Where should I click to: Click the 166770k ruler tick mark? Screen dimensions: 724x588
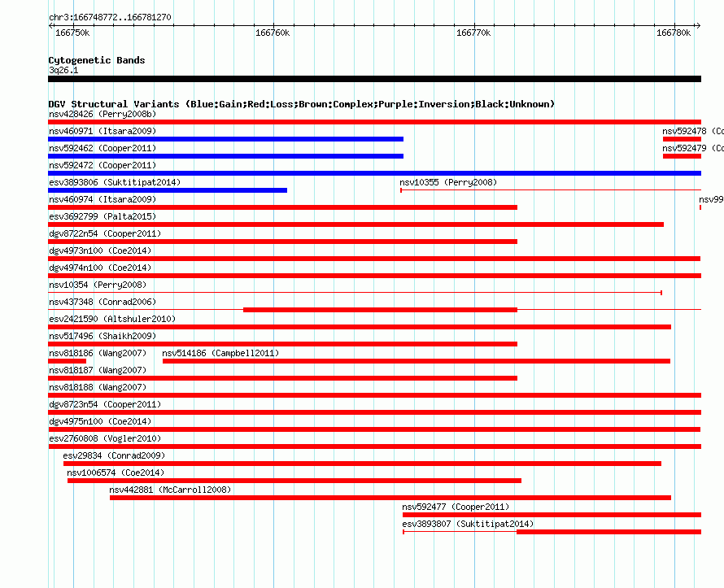click(x=474, y=26)
